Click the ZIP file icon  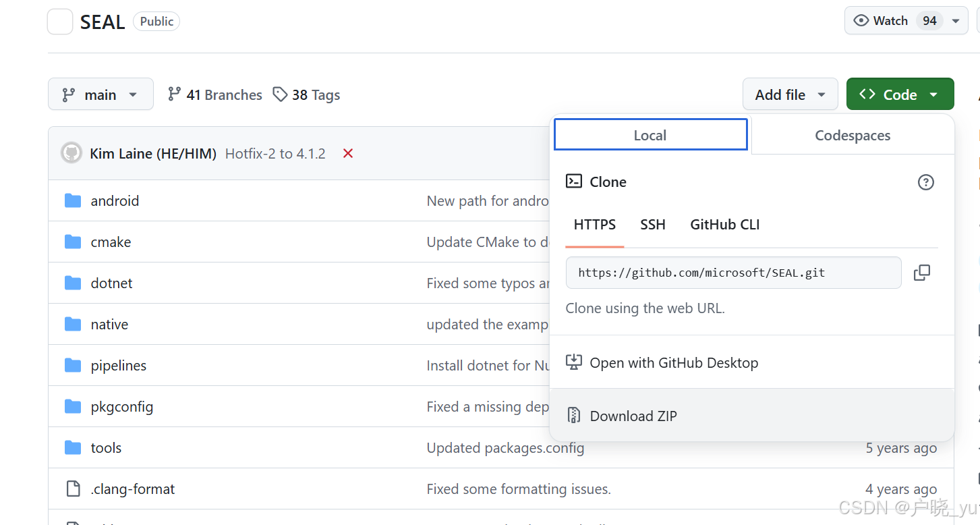574,415
